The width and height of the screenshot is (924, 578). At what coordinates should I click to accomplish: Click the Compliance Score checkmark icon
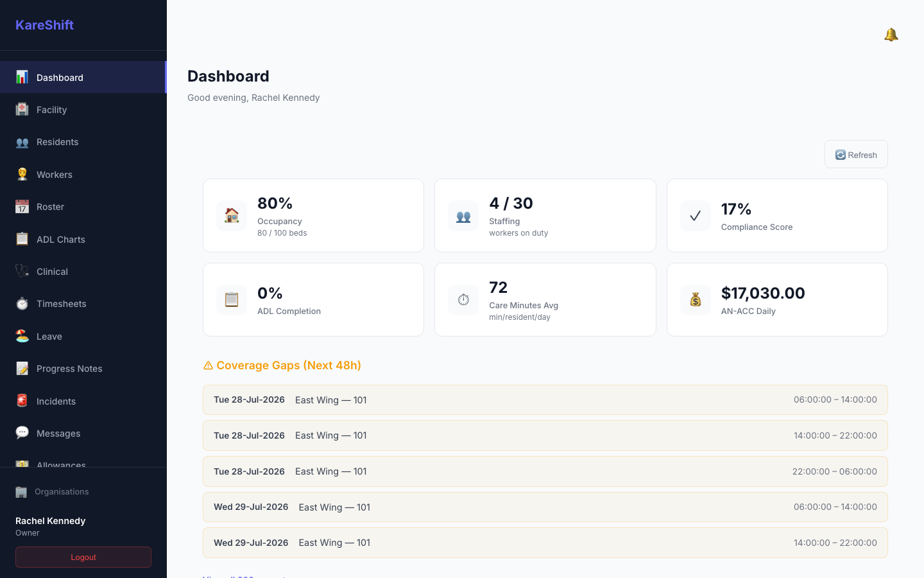[x=696, y=216]
